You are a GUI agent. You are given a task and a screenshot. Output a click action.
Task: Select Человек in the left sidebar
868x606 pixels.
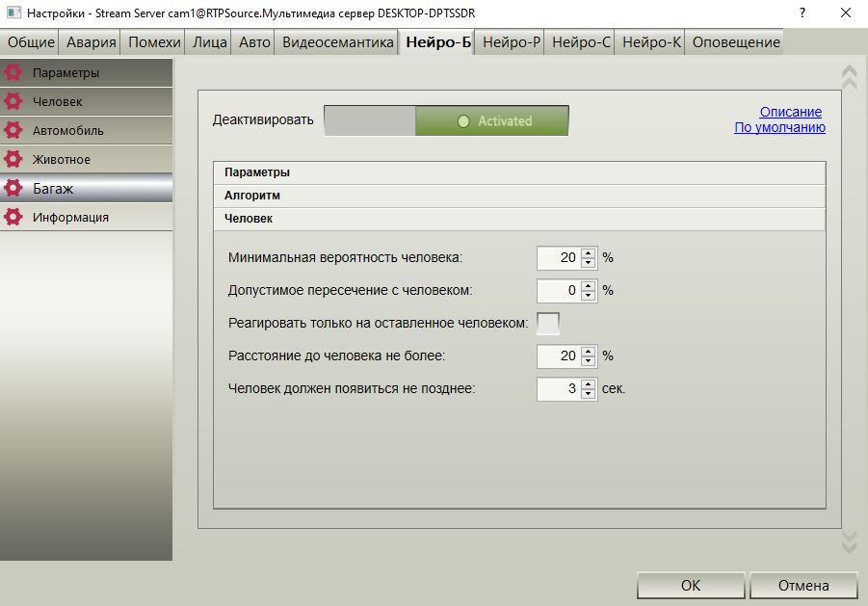click(87, 101)
